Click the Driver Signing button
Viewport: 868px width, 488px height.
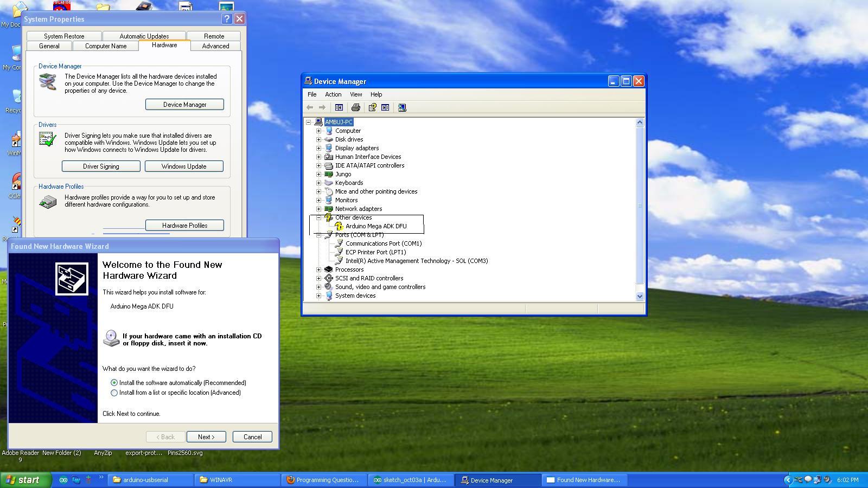tap(101, 166)
